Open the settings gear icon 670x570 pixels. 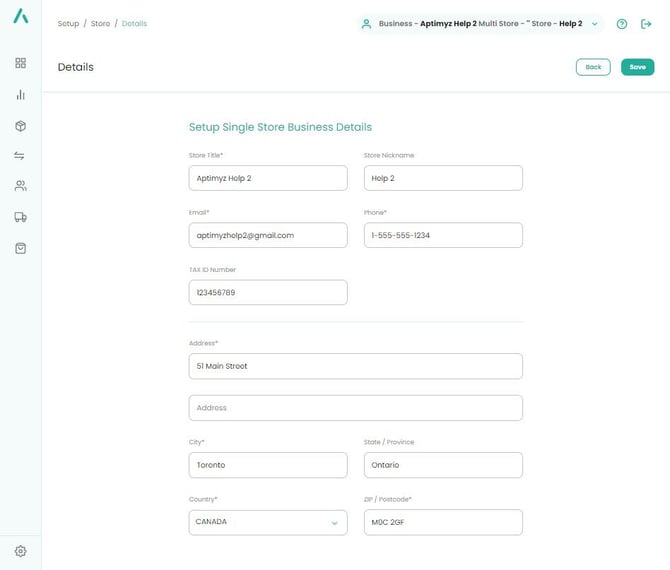click(20, 551)
